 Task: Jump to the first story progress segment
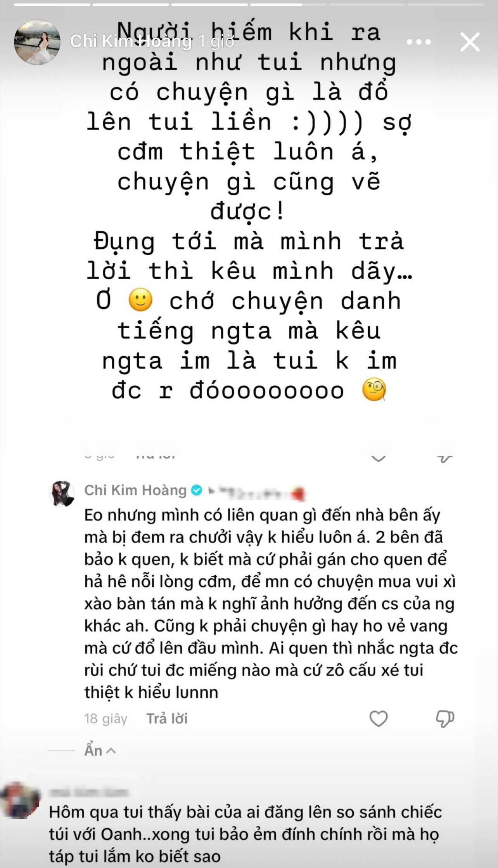click(52, 5)
